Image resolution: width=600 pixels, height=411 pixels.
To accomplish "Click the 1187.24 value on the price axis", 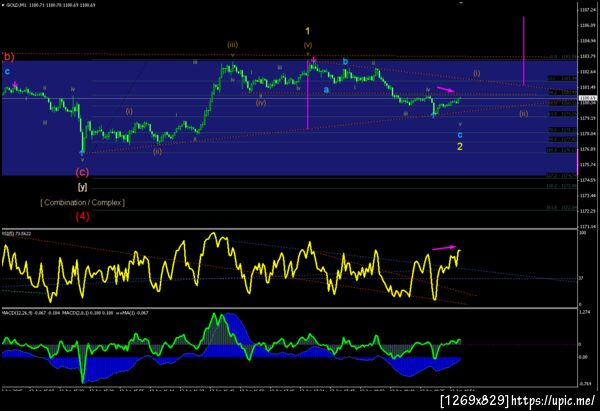I will 587,10.
